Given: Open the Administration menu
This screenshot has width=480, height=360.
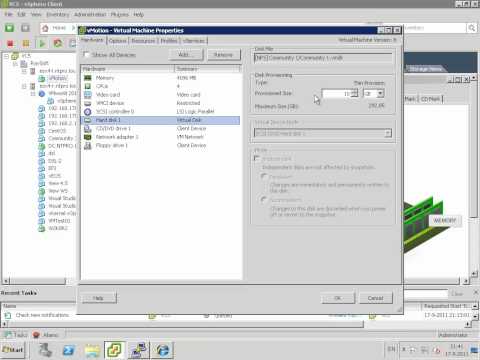Looking at the screenshot, I should (90, 15).
